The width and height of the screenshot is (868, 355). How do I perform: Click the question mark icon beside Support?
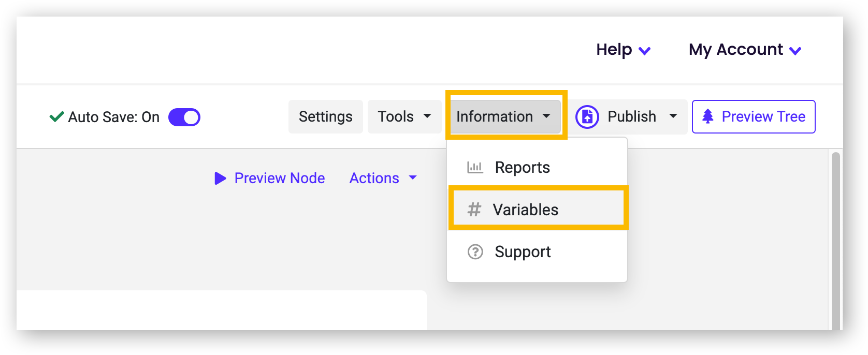pyautogui.click(x=475, y=252)
